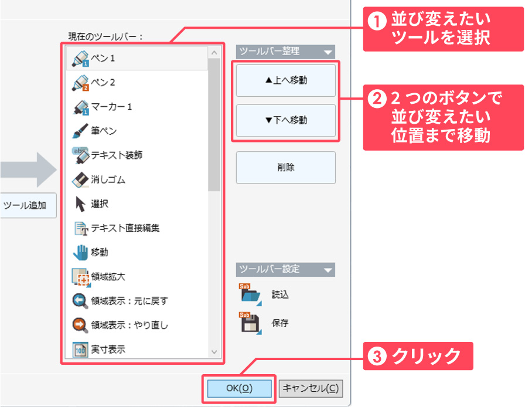Click the 領域拡大 zoom area icon
Image resolution: width=532 pixels, height=407 pixels.
click(x=81, y=277)
